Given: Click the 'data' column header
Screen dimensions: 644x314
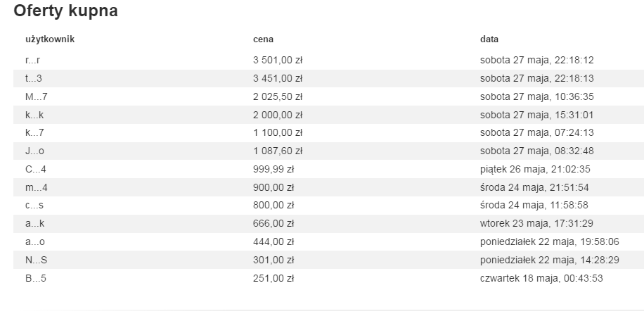Looking at the screenshot, I should (489, 39).
